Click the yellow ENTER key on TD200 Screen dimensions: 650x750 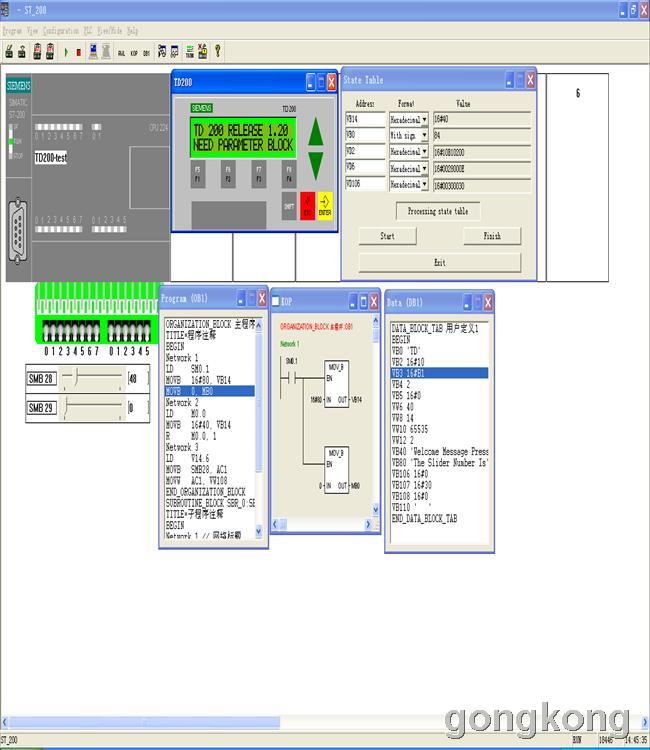(325, 206)
